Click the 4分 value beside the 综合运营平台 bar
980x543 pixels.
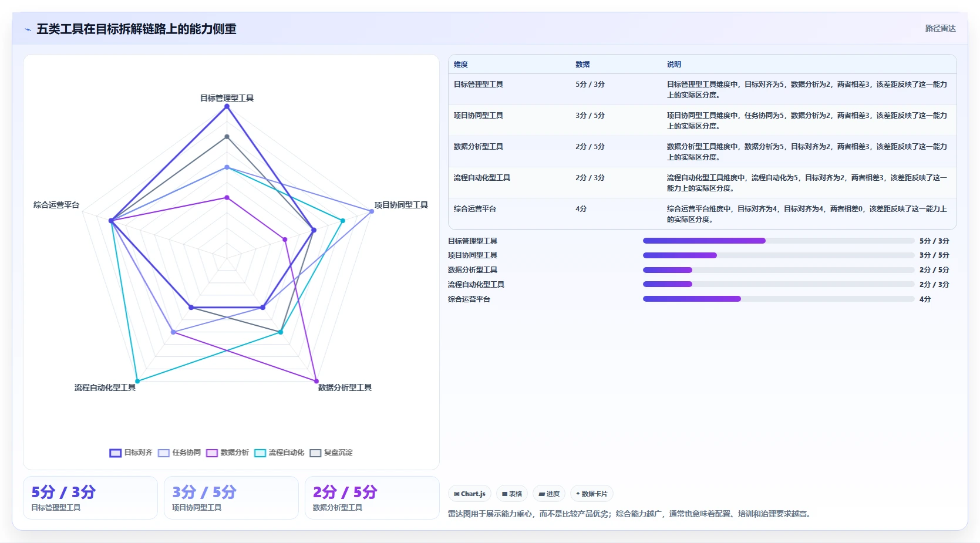click(x=925, y=299)
